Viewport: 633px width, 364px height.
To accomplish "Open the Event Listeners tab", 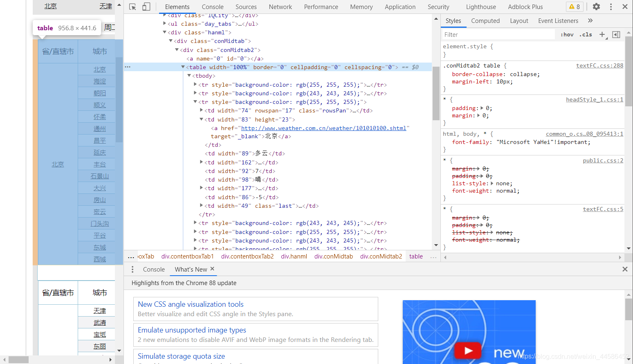I will coord(558,21).
